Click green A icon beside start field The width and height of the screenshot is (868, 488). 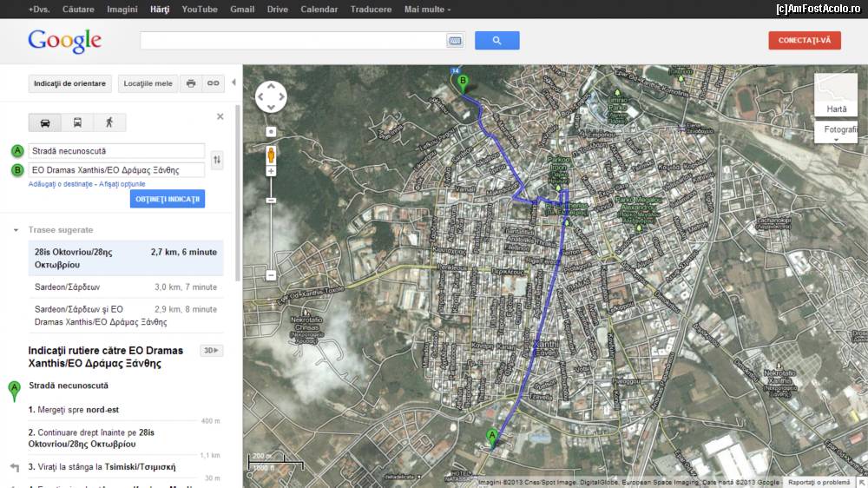[x=17, y=151]
